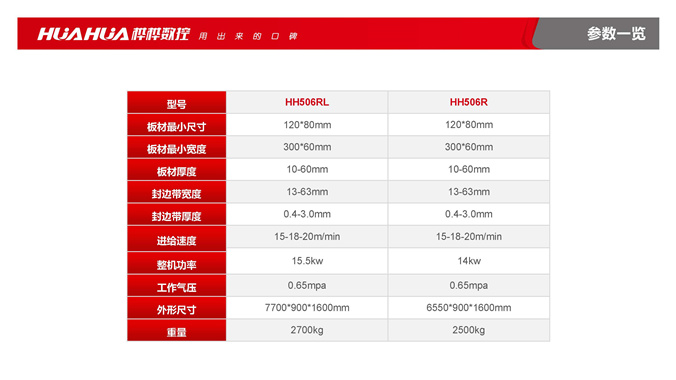Image resolution: width=676 pixels, height=380 pixels.
Task: Click the 板材最小宽度 row label
Action: tap(177, 148)
